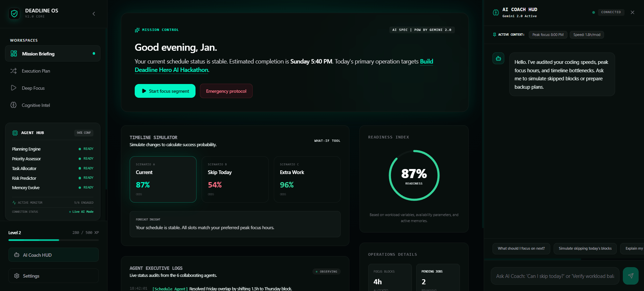Click the Agent Hub chip icon
The image size is (644, 291).
click(15, 133)
